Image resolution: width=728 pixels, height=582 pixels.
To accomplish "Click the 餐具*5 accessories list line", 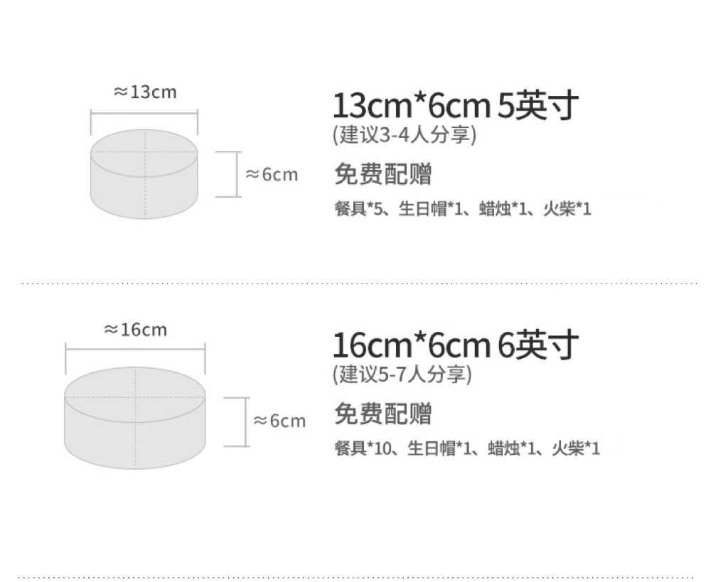I will [x=462, y=210].
